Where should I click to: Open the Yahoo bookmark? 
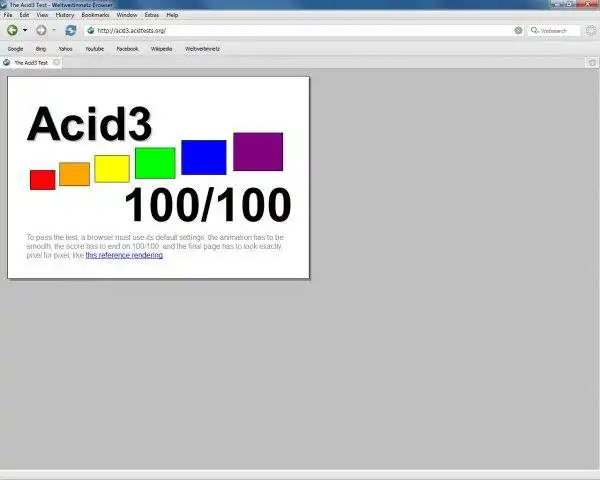[65, 49]
